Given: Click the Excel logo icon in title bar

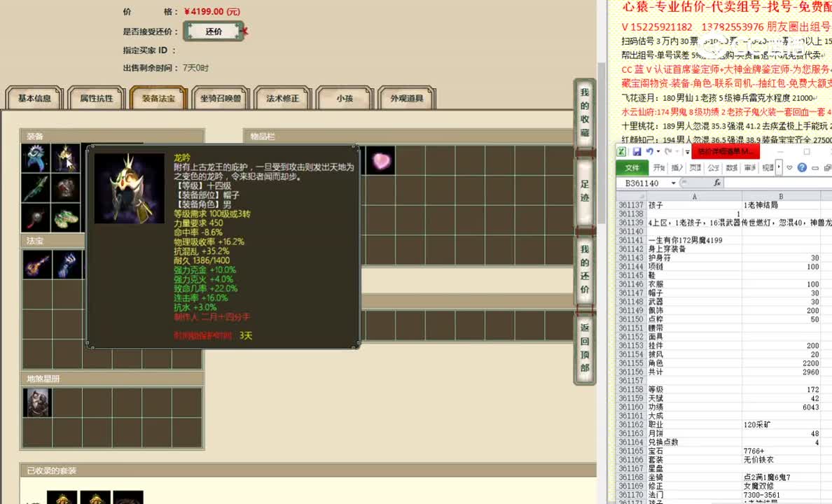Looking at the screenshot, I should pos(621,150).
